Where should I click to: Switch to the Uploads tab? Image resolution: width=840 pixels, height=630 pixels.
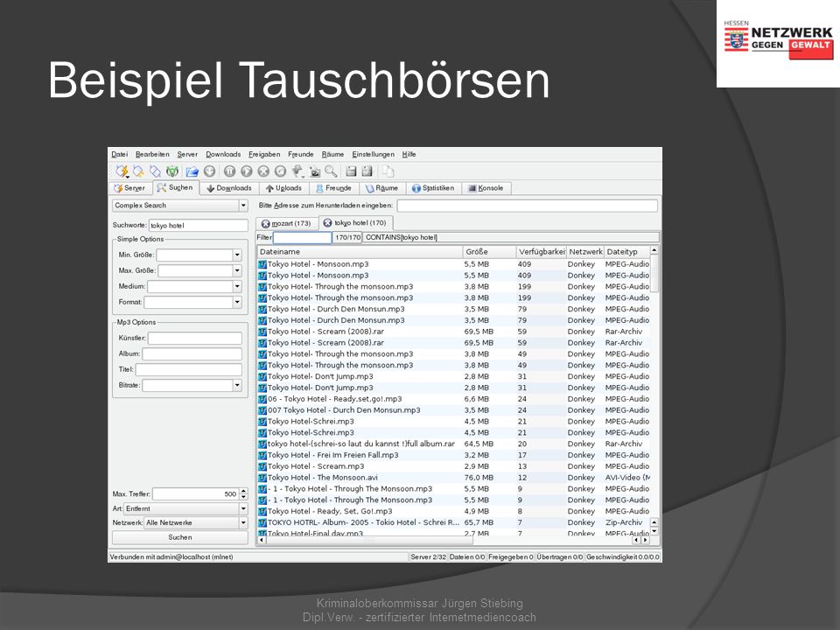[283, 189]
